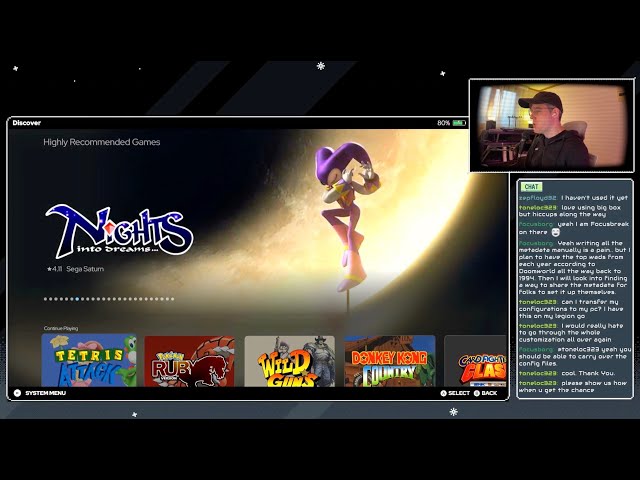Click the 'cool. Thank You.' chat message
The height and width of the screenshot is (480, 640).
coord(567,373)
